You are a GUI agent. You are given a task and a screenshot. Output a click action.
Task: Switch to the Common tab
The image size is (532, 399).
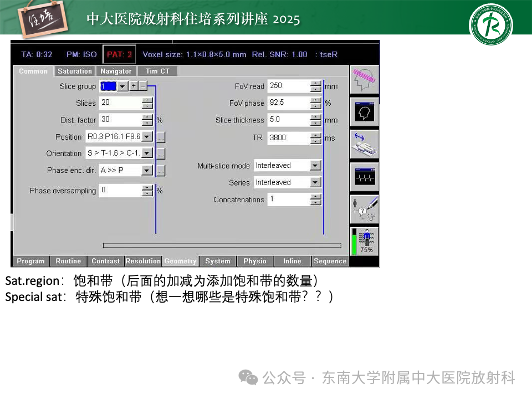coord(33,71)
